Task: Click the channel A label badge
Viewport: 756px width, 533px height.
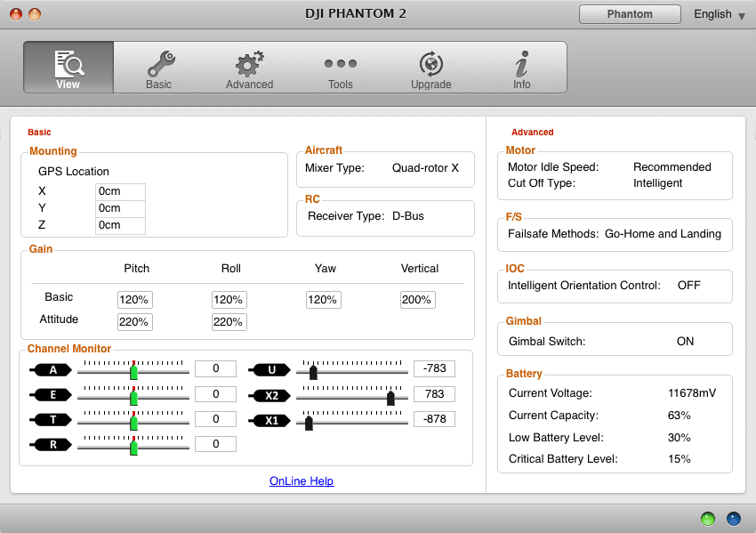Action: coord(51,370)
